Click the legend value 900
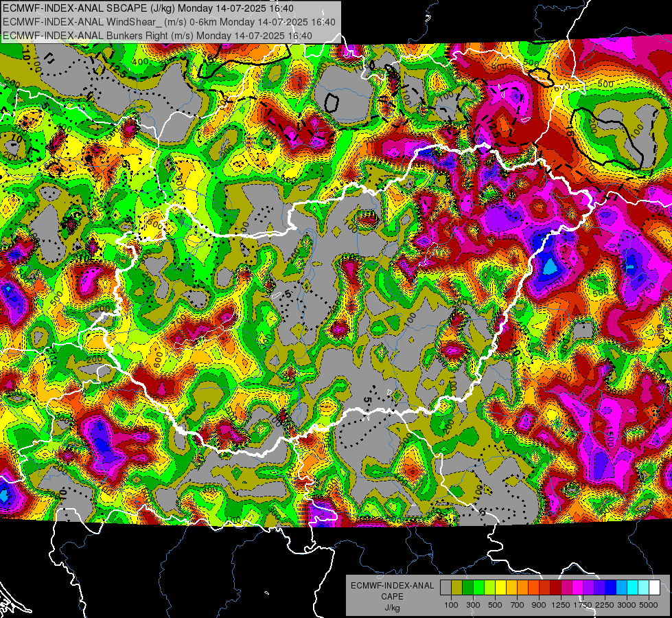672x618 pixels. 539,605
